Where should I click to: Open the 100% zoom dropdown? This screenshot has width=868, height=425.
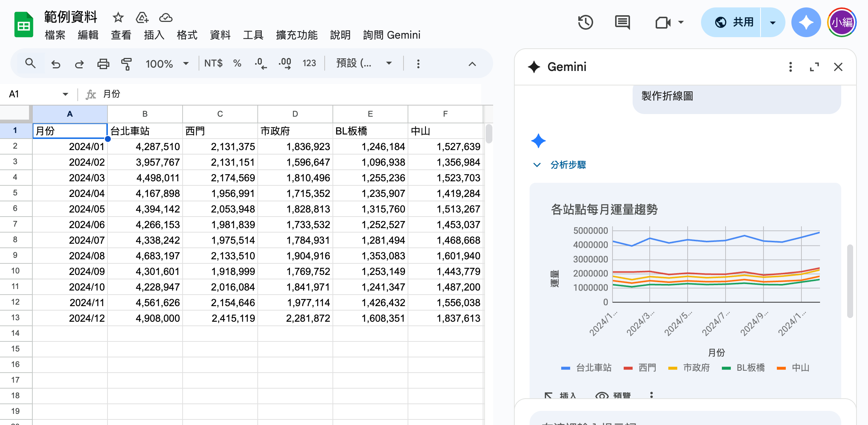click(167, 64)
